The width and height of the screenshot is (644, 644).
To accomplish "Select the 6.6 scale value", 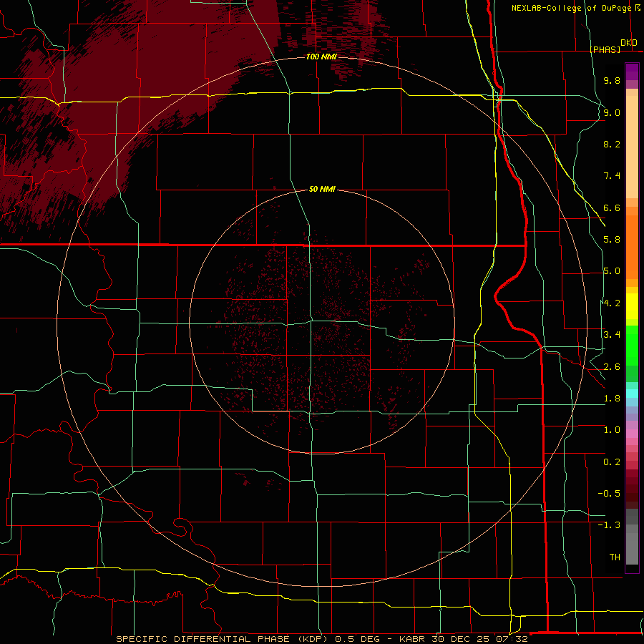I will [612, 208].
